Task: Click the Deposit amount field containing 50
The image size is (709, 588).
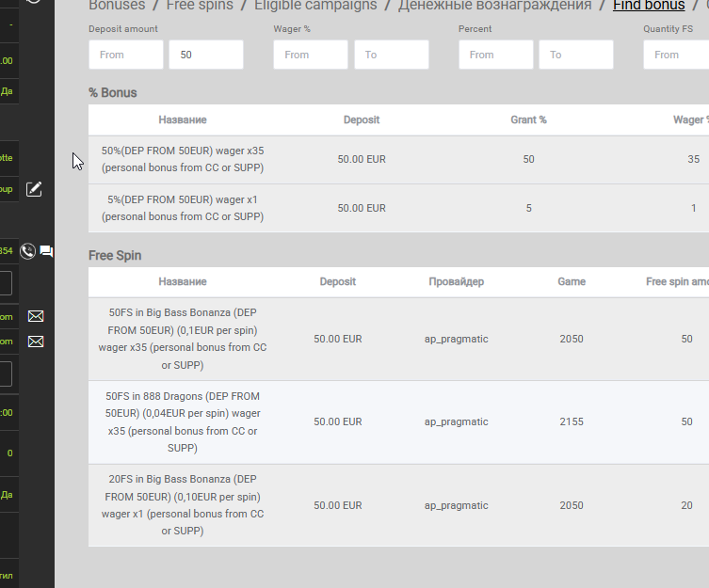Action: [x=206, y=55]
